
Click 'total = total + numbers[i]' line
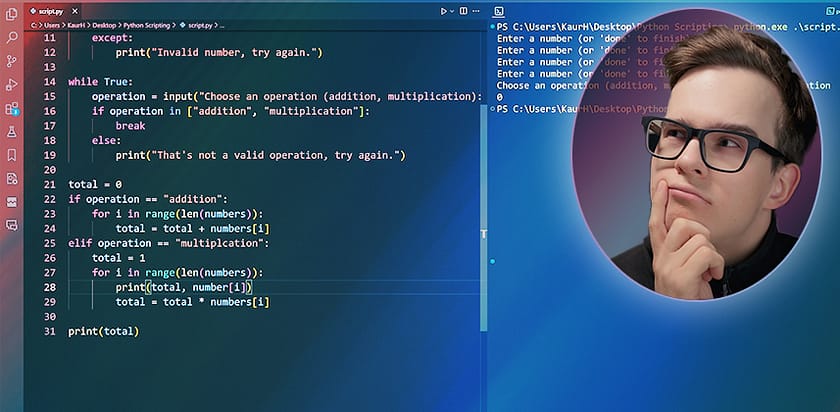[x=192, y=229]
